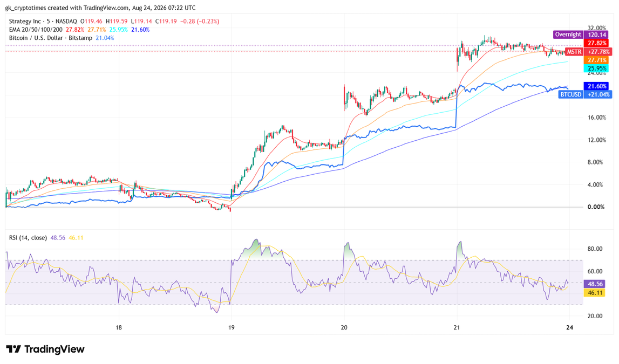This screenshot has height=364, width=619.
Task: Click the blue EMA 21.60% axis label
Action: click(x=597, y=86)
